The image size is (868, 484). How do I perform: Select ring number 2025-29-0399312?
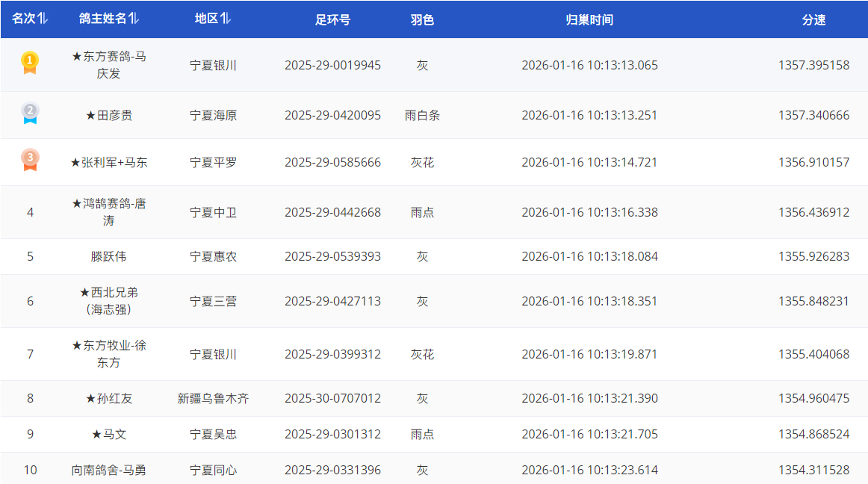coord(332,354)
